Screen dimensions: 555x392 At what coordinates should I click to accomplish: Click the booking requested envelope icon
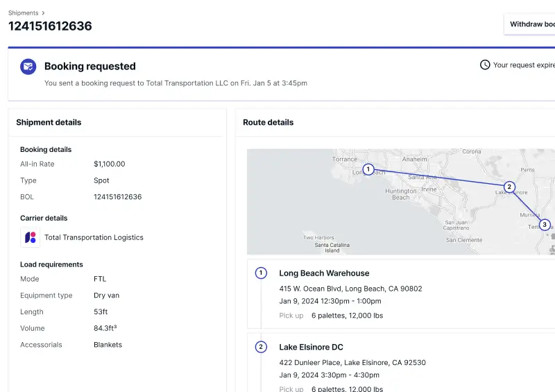tap(28, 67)
